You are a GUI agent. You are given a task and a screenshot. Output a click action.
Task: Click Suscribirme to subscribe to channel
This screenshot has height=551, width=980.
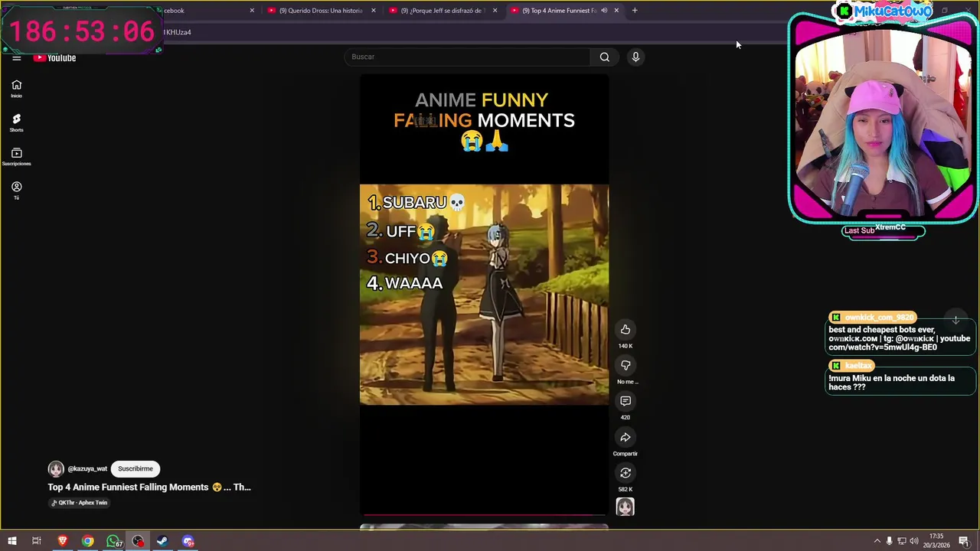coord(136,468)
